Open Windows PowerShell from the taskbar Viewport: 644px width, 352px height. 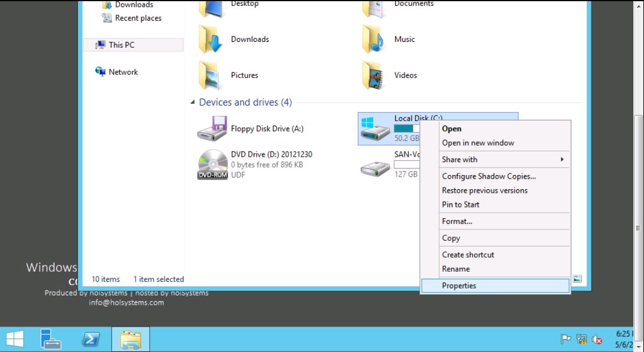(x=90, y=339)
